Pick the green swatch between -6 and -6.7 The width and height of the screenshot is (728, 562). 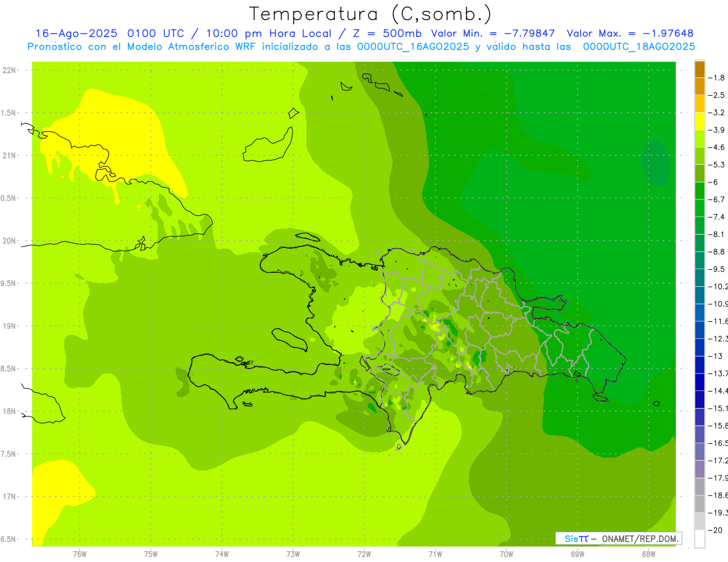tap(699, 191)
